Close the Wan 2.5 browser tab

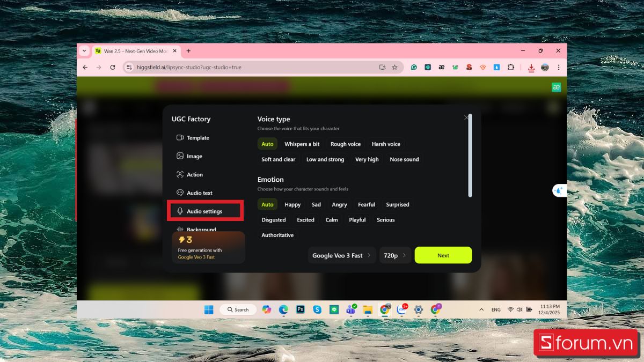point(175,51)
